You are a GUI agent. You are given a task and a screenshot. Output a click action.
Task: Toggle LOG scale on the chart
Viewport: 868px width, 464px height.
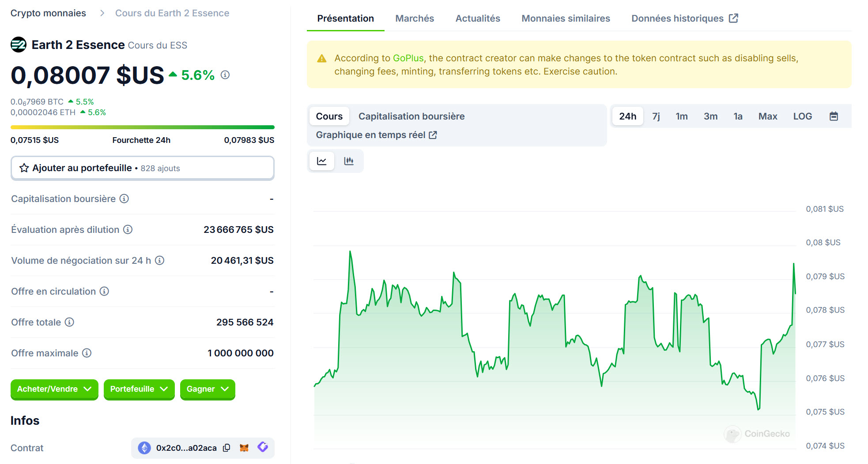(802, 116)
